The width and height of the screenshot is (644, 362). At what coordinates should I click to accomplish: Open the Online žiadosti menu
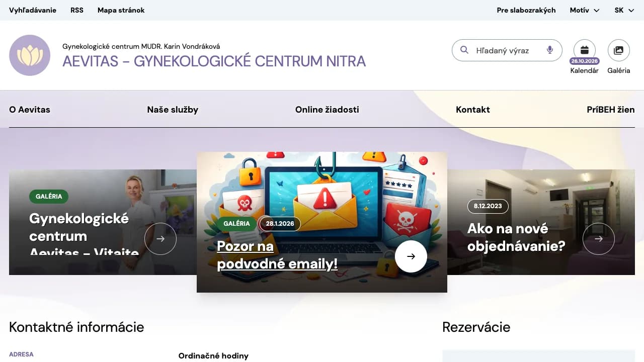[327, 110]
